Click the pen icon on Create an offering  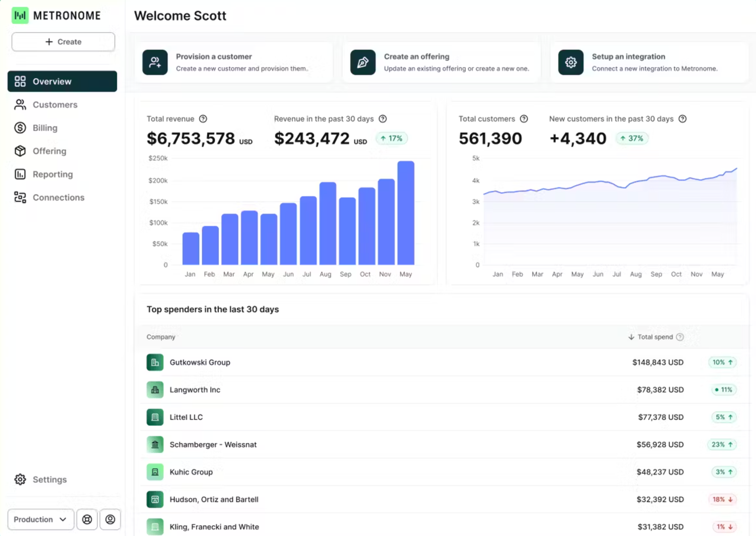[x=362, y=62]
